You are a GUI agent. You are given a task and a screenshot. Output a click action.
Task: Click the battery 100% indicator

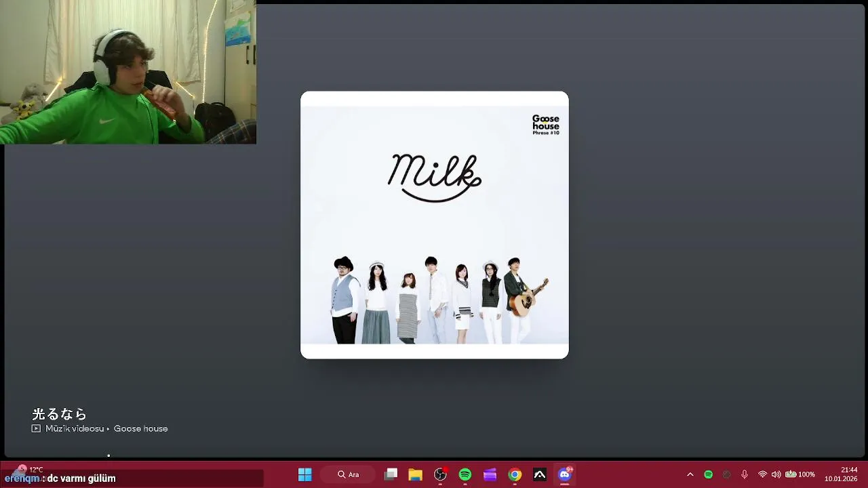(x=800, y=474)
